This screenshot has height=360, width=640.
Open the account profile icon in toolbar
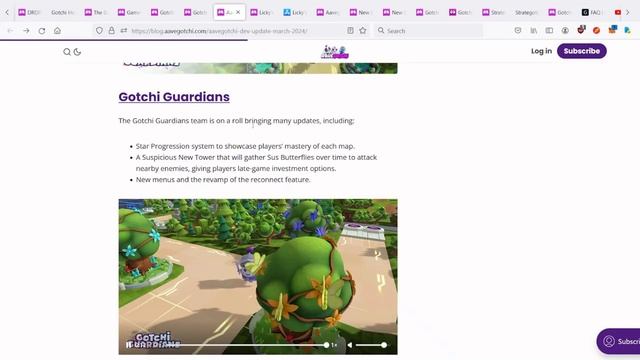[565, 31]
